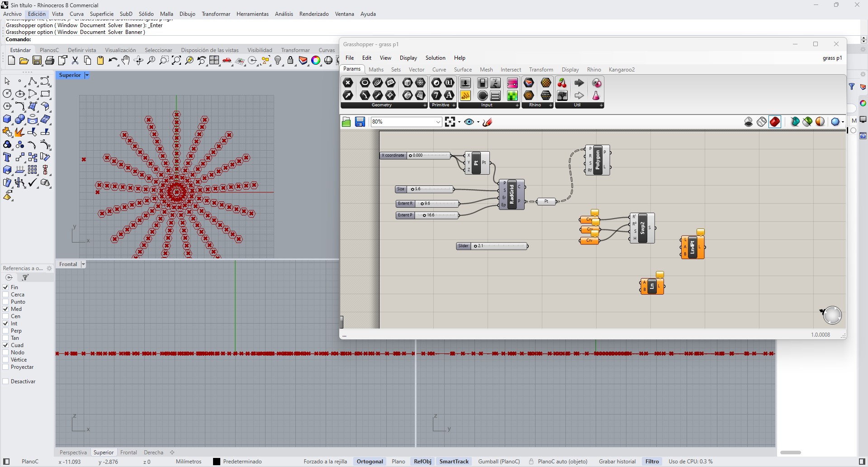Uncheck the Med object snap
Screen dimensions: 868x467
point(6,309)
